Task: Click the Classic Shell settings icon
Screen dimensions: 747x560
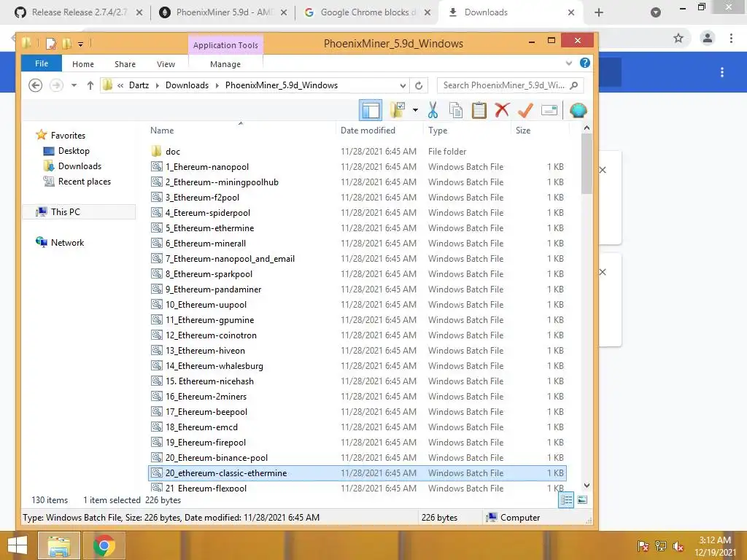Action: click(578, 111)
